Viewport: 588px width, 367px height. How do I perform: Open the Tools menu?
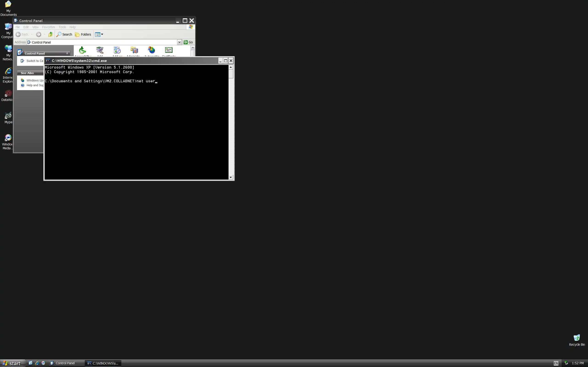click(62, 27)
